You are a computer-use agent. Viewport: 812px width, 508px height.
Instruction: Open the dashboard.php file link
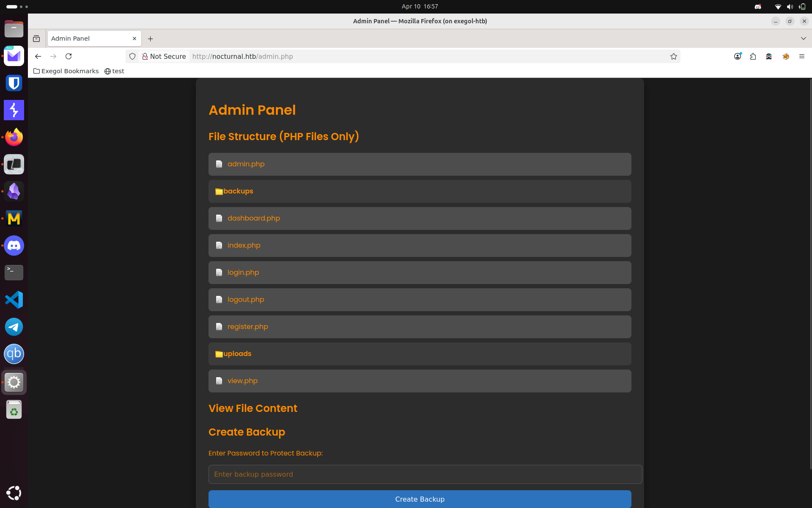[x=253, y=218]
